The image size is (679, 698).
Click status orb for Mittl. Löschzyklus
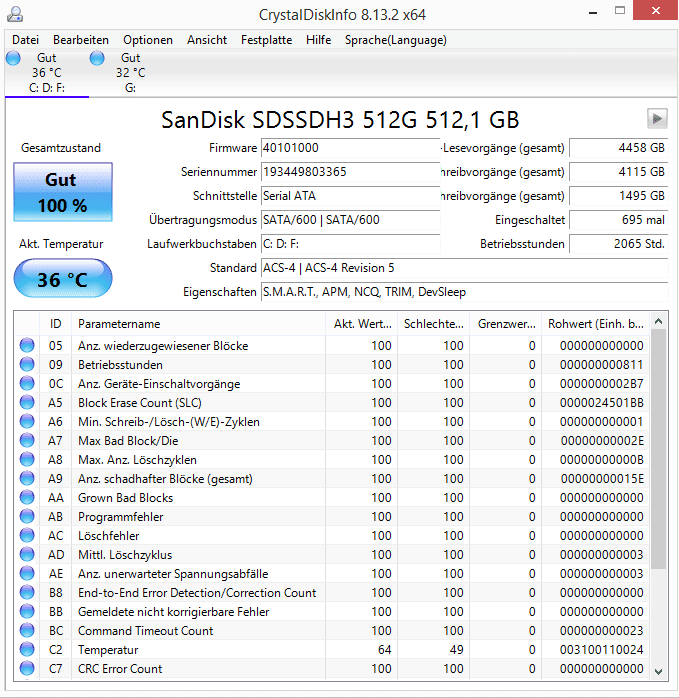(x=27, y=554)
